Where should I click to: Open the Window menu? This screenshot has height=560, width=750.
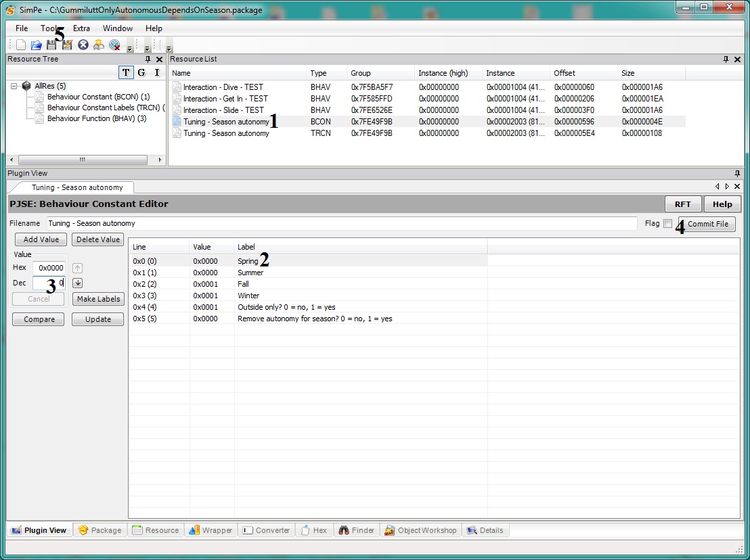click(118, 28)
